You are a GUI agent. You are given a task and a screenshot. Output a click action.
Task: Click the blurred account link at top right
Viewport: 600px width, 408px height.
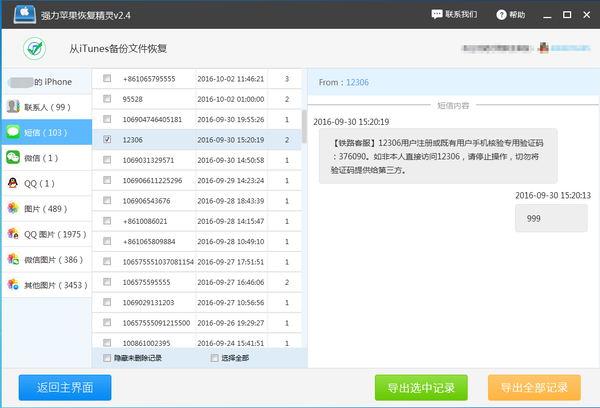pos(570,48)
